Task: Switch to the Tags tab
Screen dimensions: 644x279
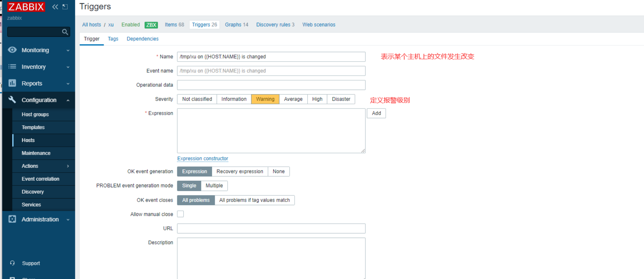Action: click(113, 39)
